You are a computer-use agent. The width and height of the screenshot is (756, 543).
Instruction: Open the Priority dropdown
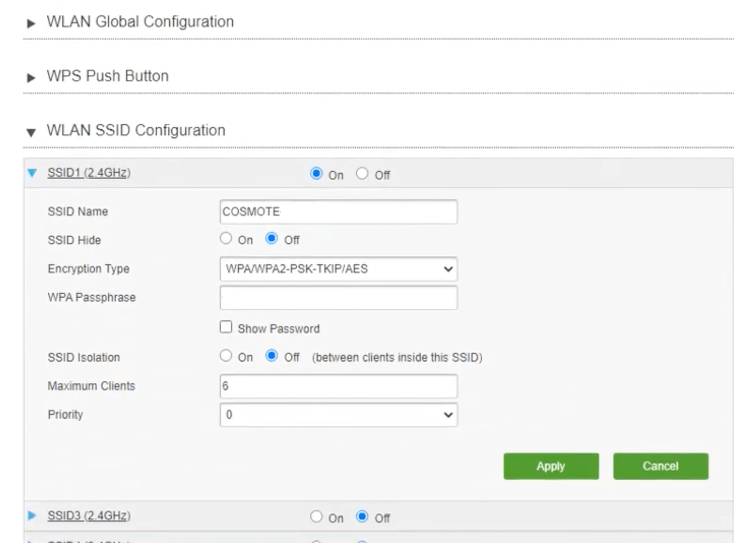tap(338, 415)
